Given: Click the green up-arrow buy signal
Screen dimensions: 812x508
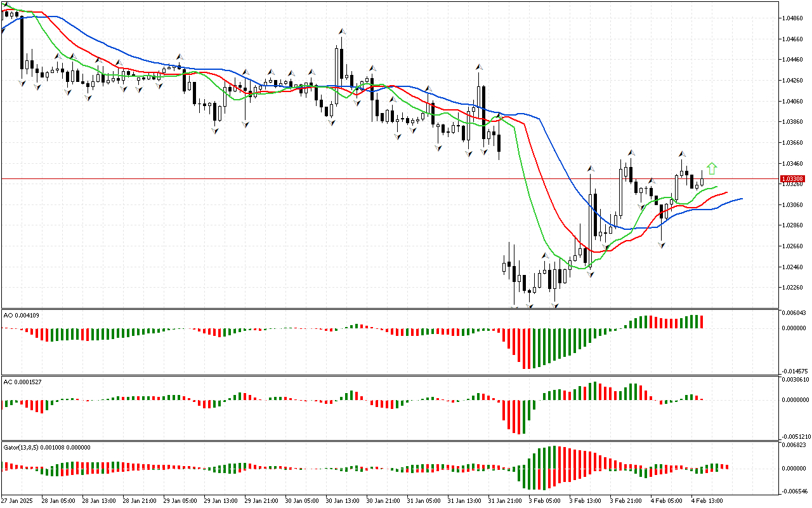Looking at the screenshot, I should [x=712, y=168].
